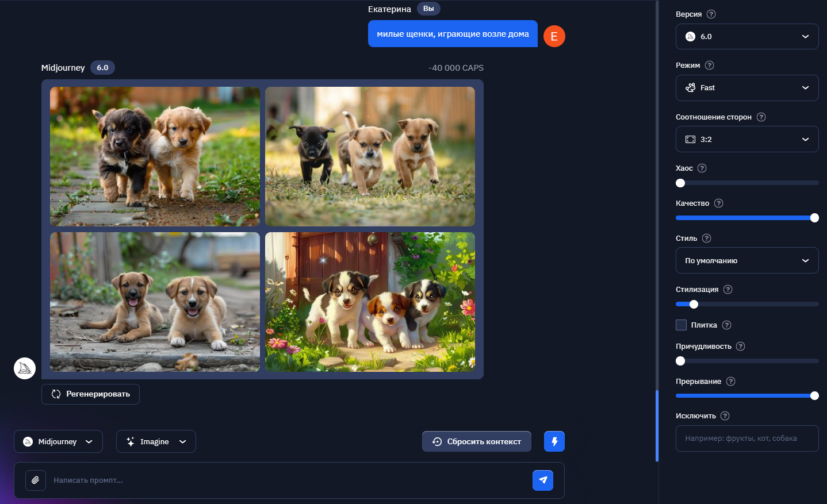Click the Качество slider handle
The width and height of the screenshot is (827, 504).
tap(814, 218)
